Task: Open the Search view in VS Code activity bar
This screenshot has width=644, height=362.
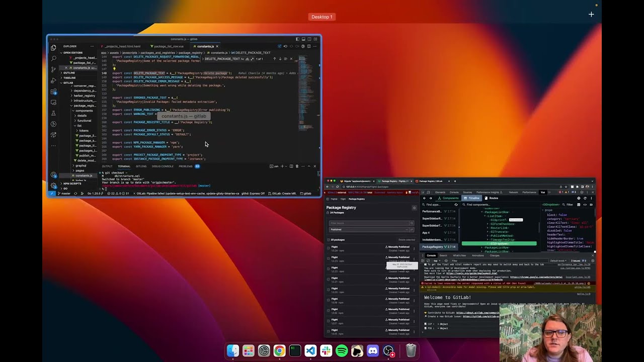Action: point(53,58)
